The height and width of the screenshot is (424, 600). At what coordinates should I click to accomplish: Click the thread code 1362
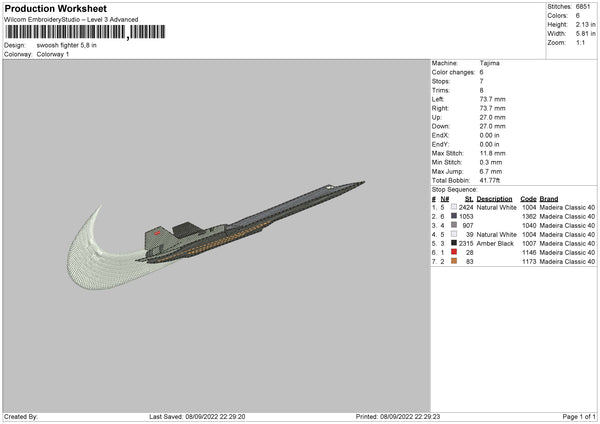[x=529, y=216]
